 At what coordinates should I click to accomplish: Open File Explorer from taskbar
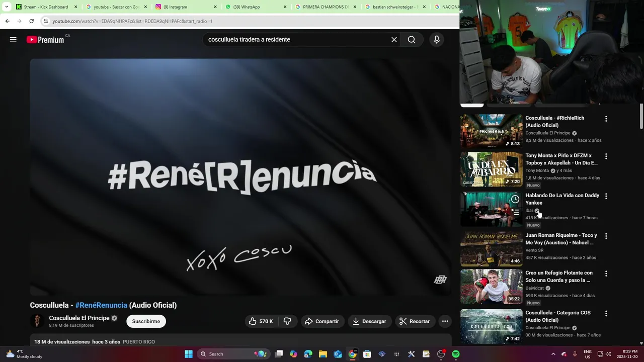pos(323,354)
